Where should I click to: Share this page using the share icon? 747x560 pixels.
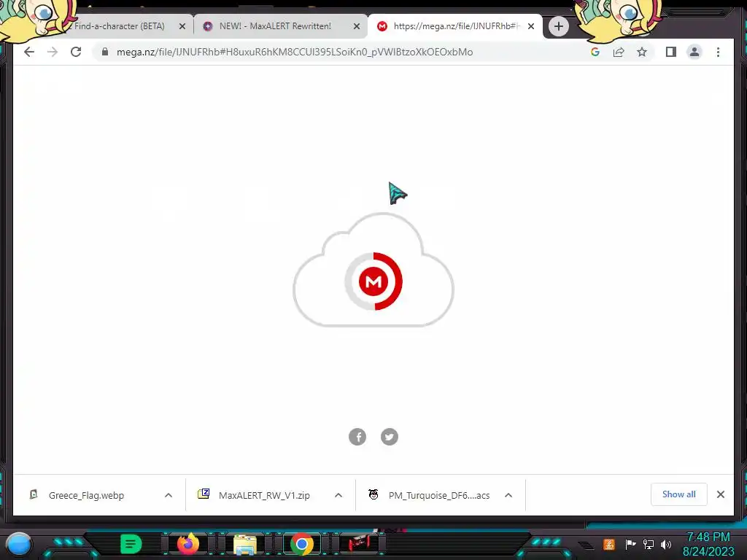pos(619,52)
